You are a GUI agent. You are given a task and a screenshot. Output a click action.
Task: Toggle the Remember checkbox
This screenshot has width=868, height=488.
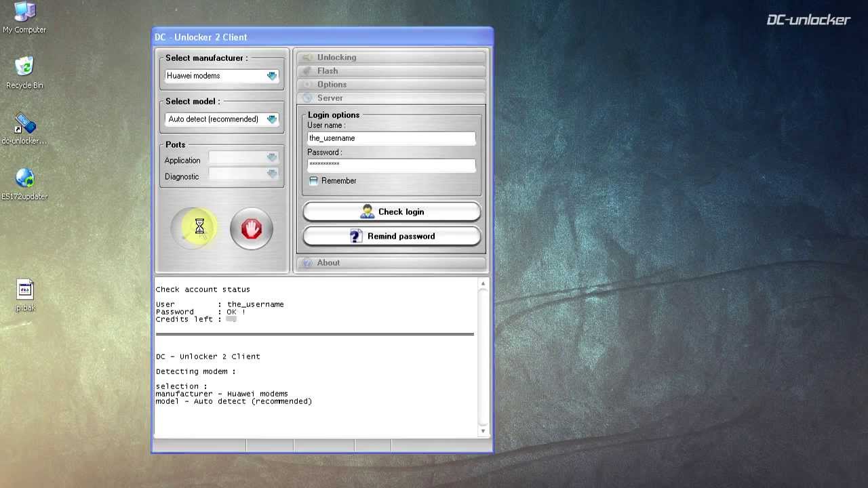pyautogui.click(x=313, y=181)
